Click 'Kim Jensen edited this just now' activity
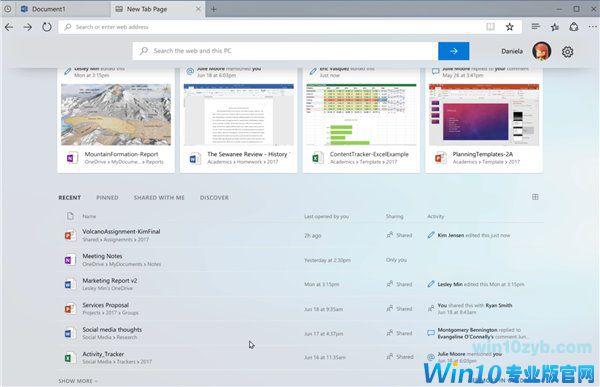 pos(474,235)
